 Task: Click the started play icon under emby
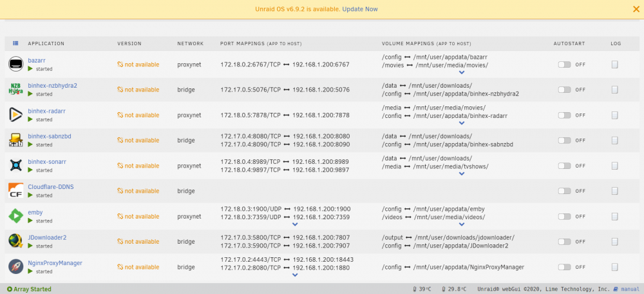[x=30, y=220]
